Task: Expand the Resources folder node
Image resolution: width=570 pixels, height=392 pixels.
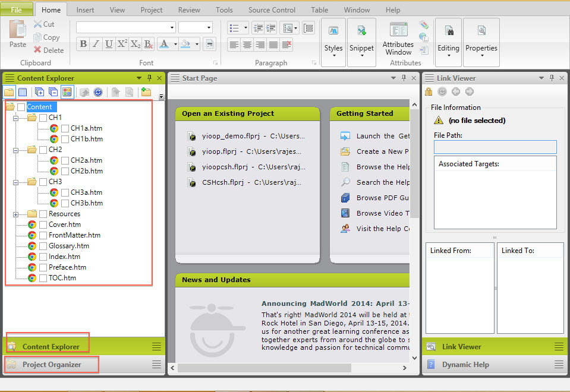Action: pyautogui.click(x=15, y=214)
